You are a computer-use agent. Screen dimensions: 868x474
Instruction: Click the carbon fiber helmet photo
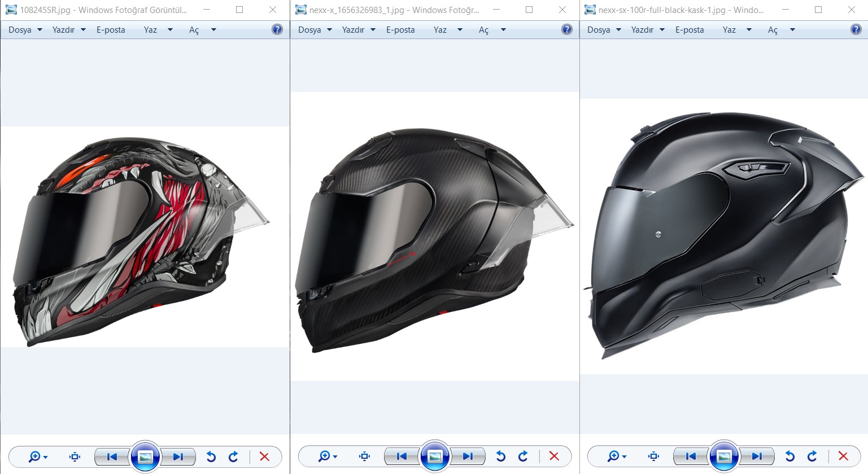(x=434, y=241)
